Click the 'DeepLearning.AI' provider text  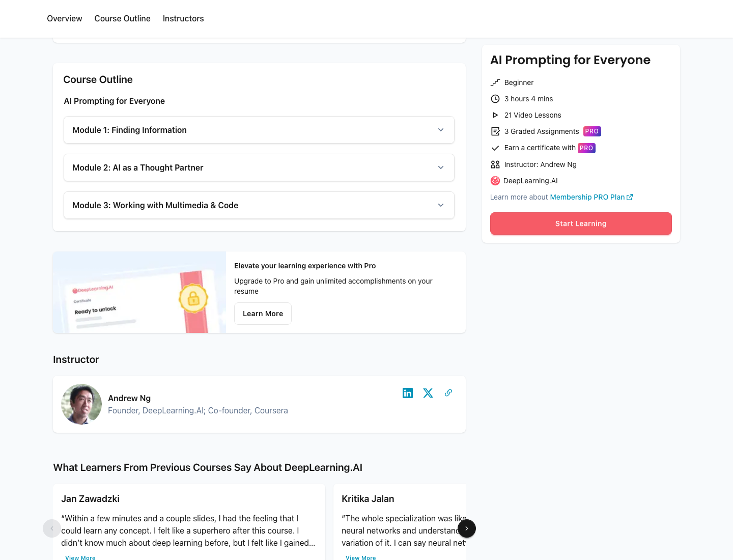530,181
